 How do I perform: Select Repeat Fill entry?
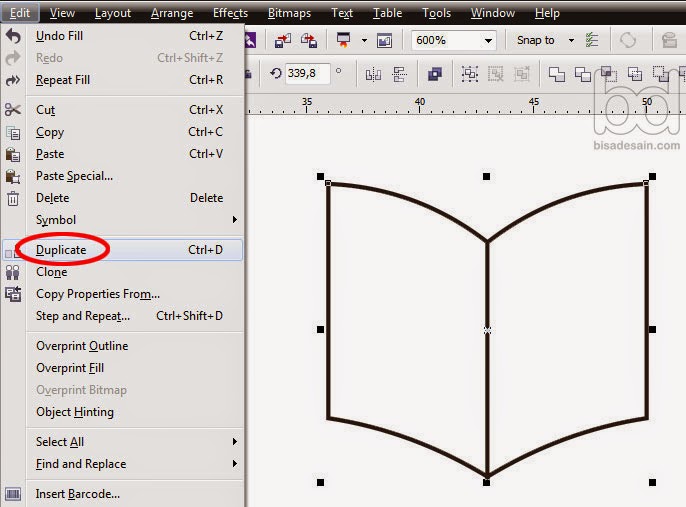click(122, 80)
